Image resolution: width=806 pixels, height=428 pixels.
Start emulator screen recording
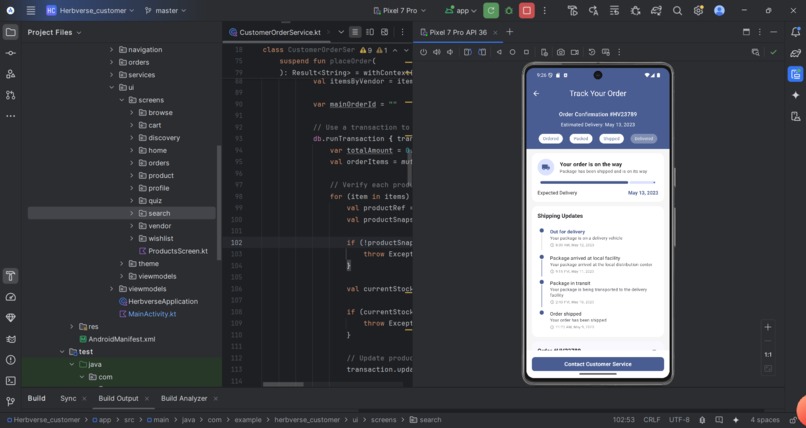click(575, 52)
